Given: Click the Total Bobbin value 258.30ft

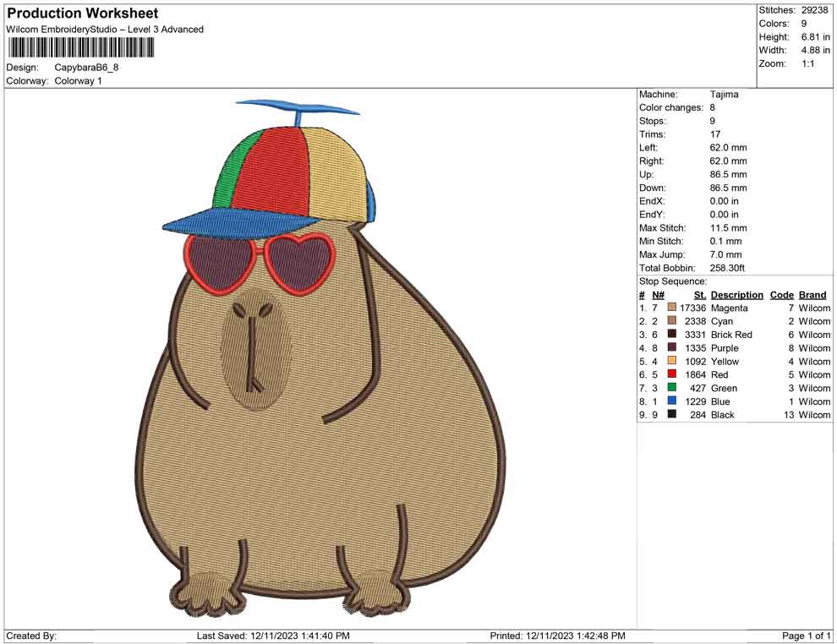Looking at the screenshot, I should pyautogui.click(x=729, y=268).
